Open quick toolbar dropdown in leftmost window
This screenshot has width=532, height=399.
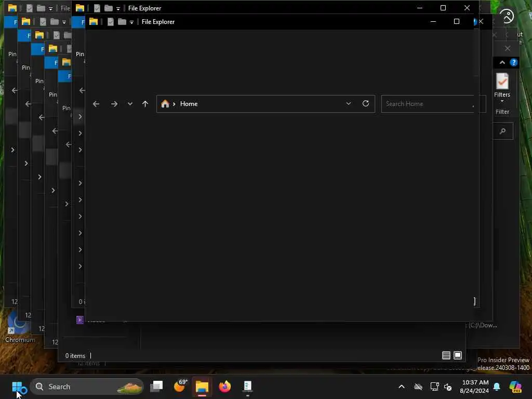[x=50, y=9]
